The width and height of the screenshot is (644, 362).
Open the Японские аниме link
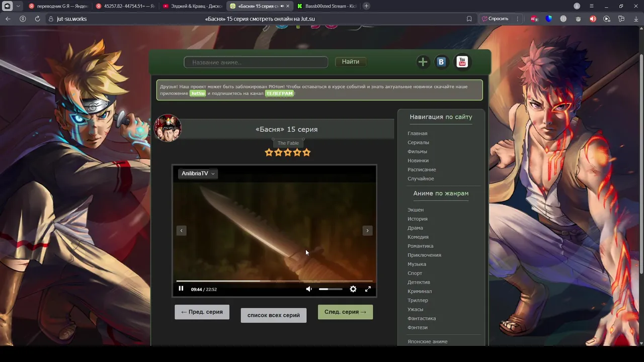tap(427, 341)
